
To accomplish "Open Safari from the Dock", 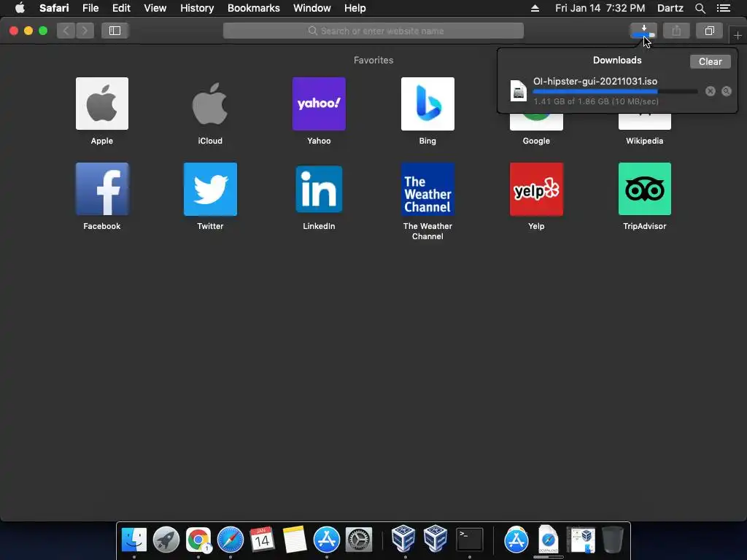I will (x=231, y=540).
